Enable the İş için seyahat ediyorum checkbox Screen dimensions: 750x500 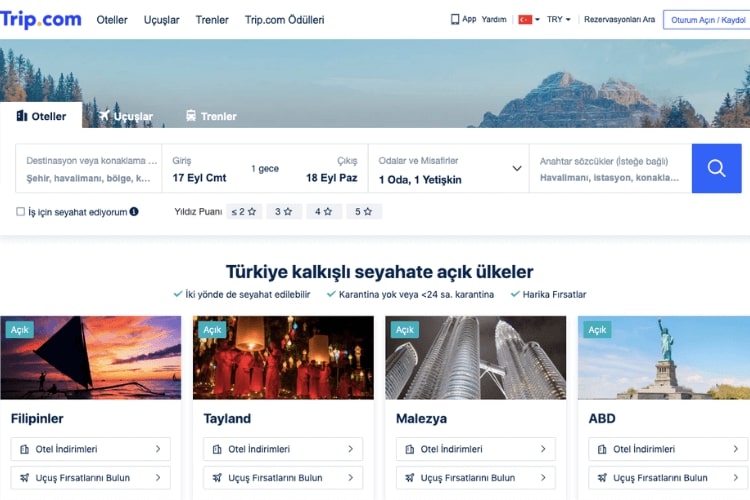tap(21, 211)
